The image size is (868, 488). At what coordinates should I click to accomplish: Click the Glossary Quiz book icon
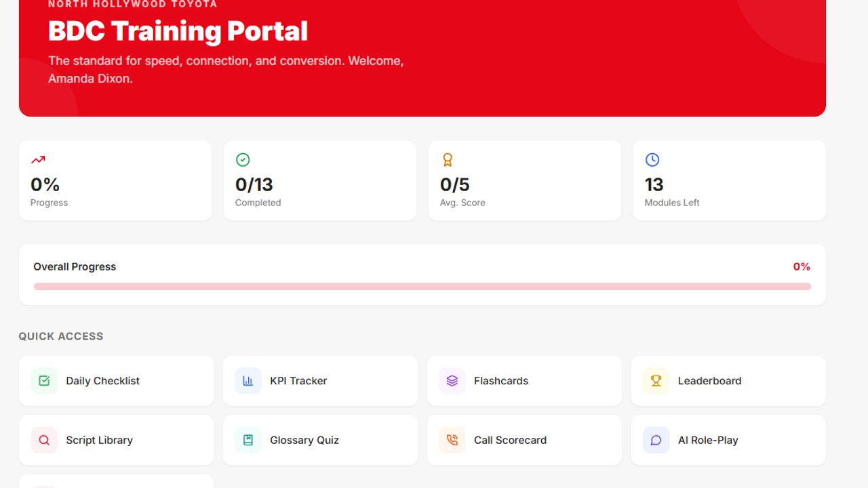tap(248, 440)
